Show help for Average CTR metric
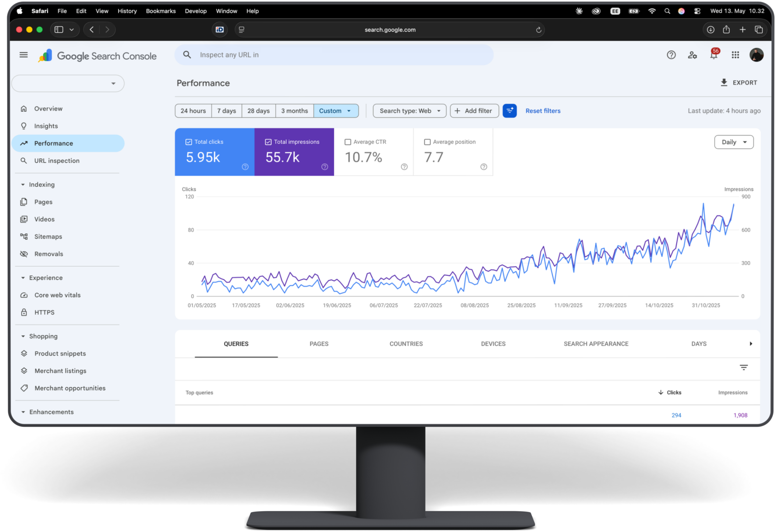 pos(404,167)
